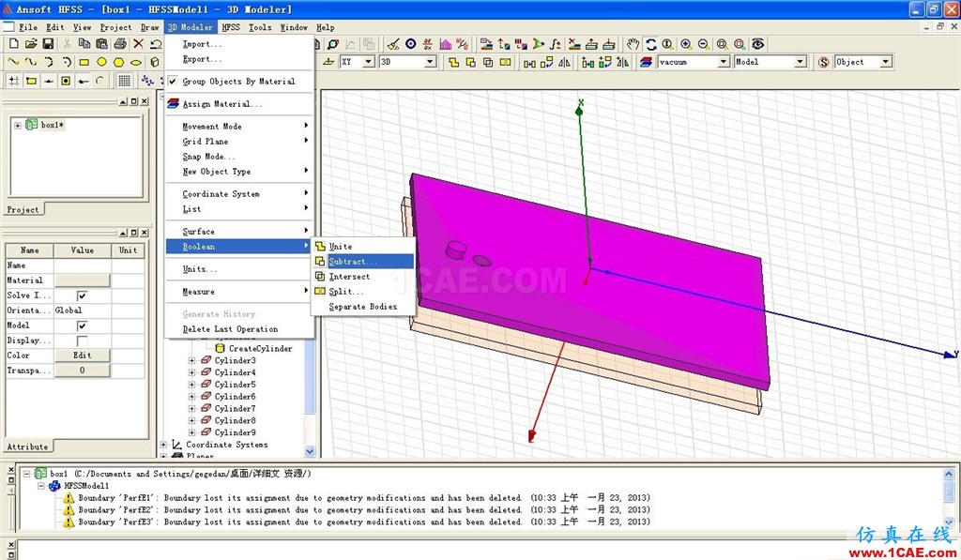Toggle the Display wireframe checkbox
This screenshot has width=961, height=560.
[82, 341]
